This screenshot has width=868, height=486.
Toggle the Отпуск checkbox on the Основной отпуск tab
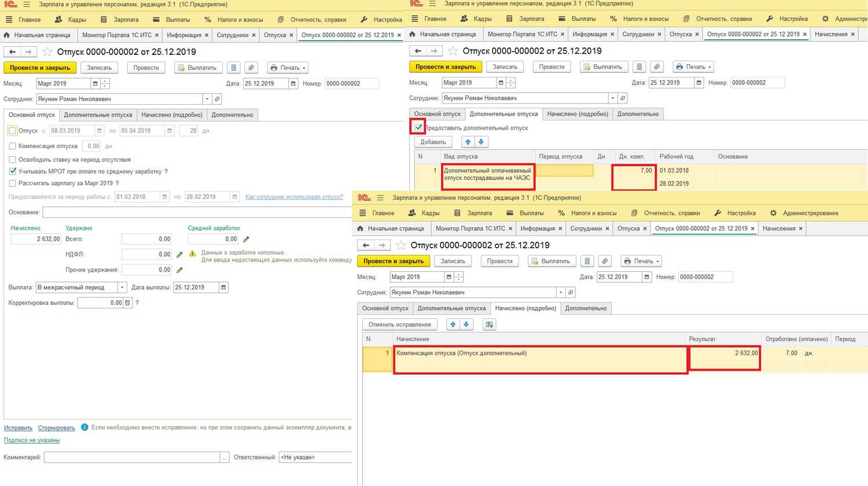coord(13,131)
